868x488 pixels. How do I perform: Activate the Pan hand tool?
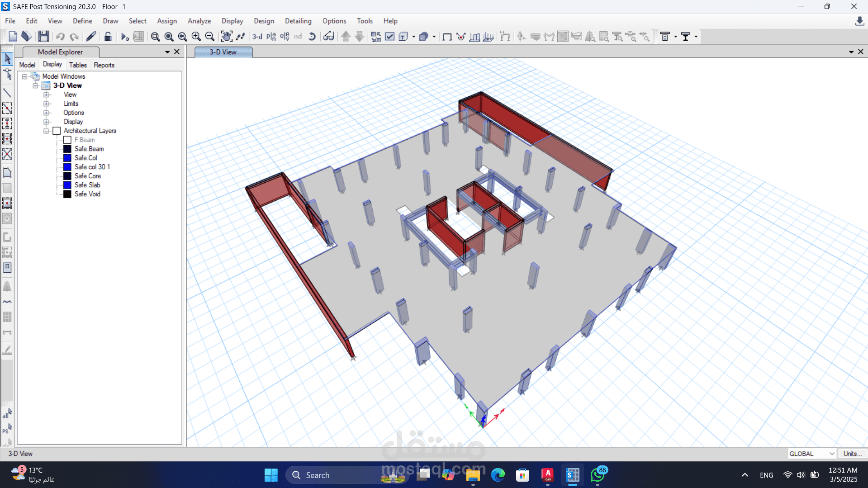(226, 37)
